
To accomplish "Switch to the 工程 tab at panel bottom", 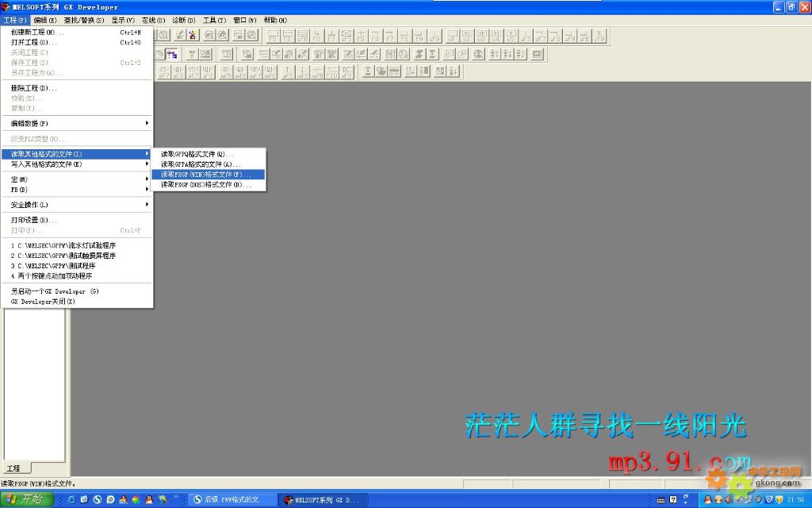I will point(16,468).
